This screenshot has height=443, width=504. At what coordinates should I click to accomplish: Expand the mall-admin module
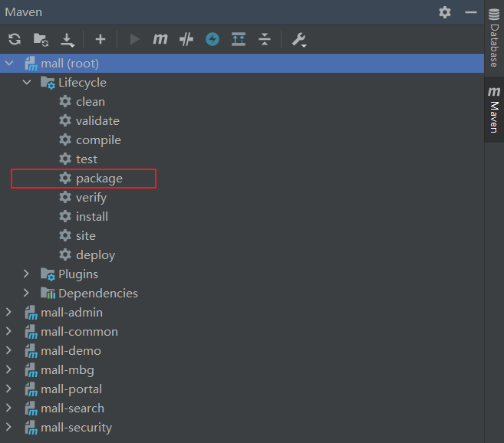(x=8, y=312)
